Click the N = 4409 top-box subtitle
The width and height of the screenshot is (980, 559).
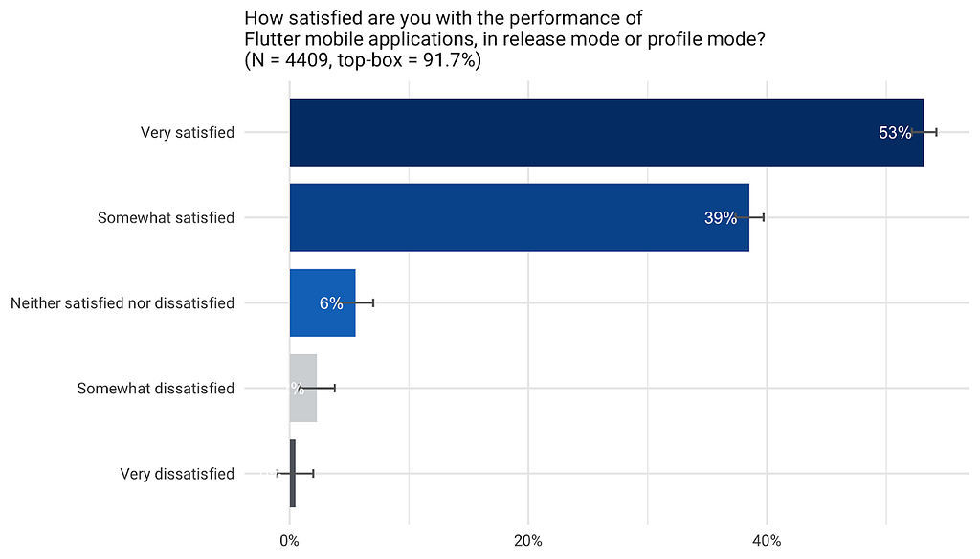(x=363, y=60)
